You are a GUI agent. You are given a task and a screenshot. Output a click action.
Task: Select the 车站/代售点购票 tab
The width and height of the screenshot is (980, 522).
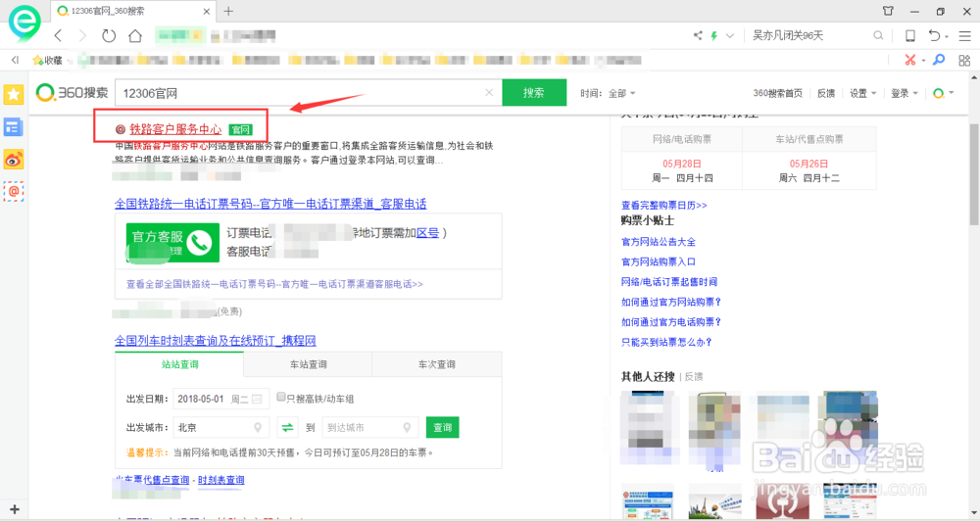[809, 139]
